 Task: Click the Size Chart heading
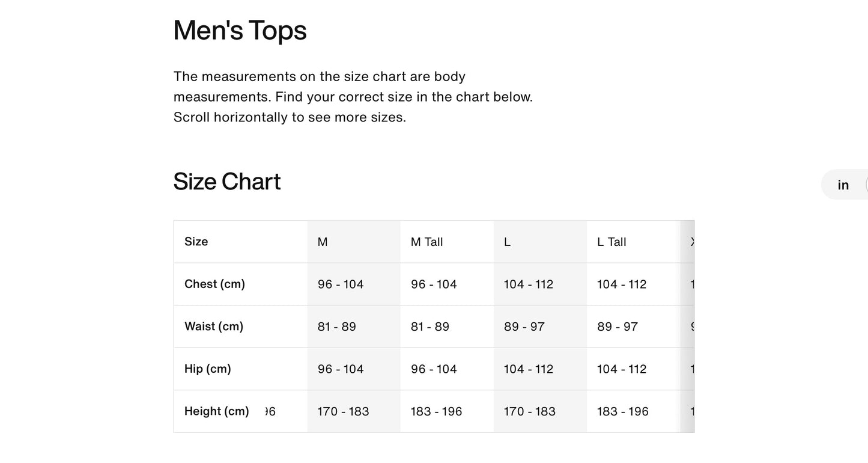pyautogui.click(x=227, y=181)
